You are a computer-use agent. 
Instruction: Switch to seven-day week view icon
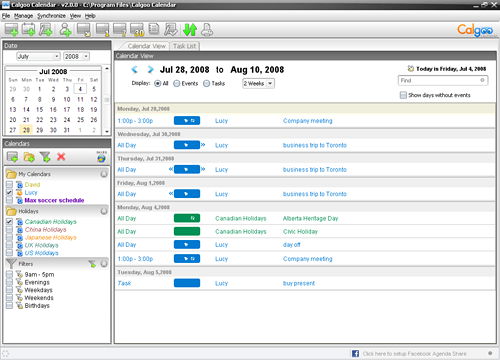pyautogui.click(x=120, y=30)
